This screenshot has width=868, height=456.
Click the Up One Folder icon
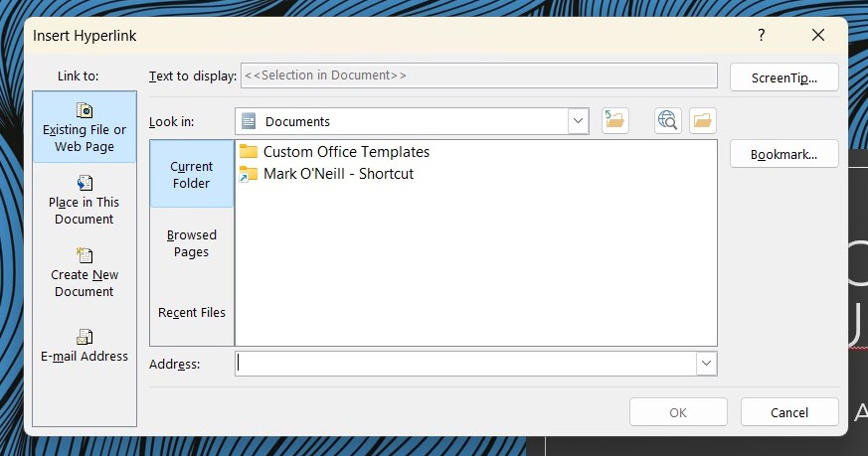tap(615, 121)
